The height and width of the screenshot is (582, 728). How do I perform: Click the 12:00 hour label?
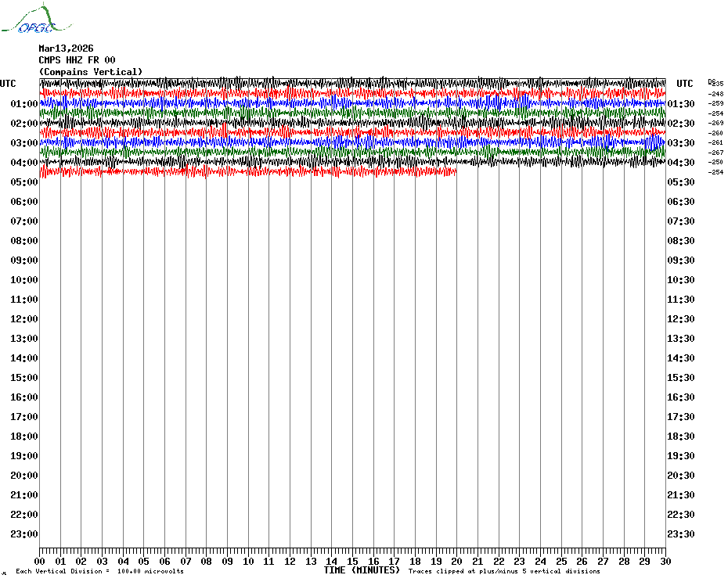pos(24,319)
